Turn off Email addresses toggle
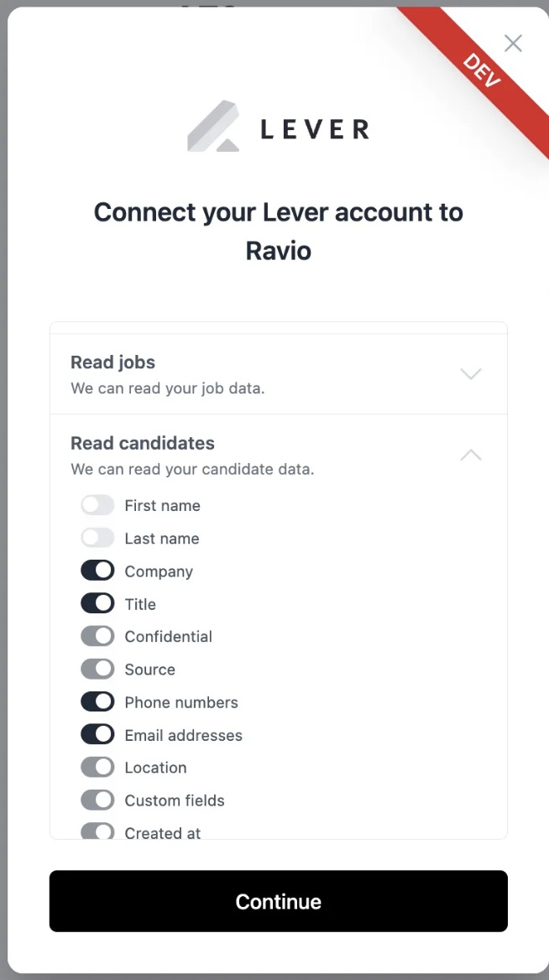549x980 pixels. 97,734
